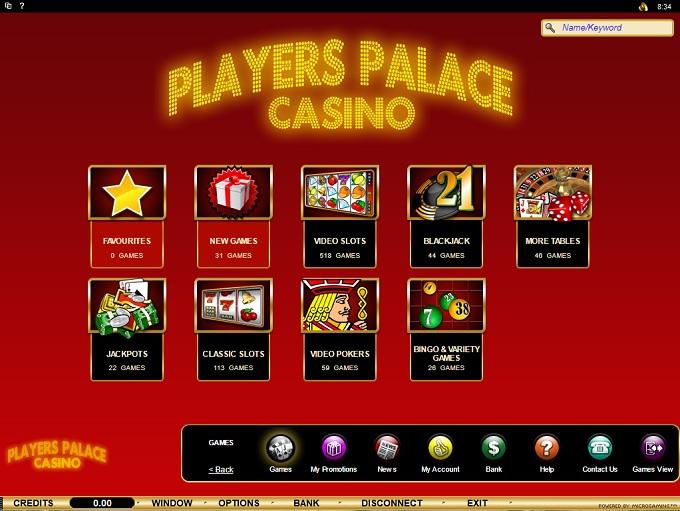Viewport: 680px width, 511px height.
Task: Open the Favourites star category
Action: (127, 216)
